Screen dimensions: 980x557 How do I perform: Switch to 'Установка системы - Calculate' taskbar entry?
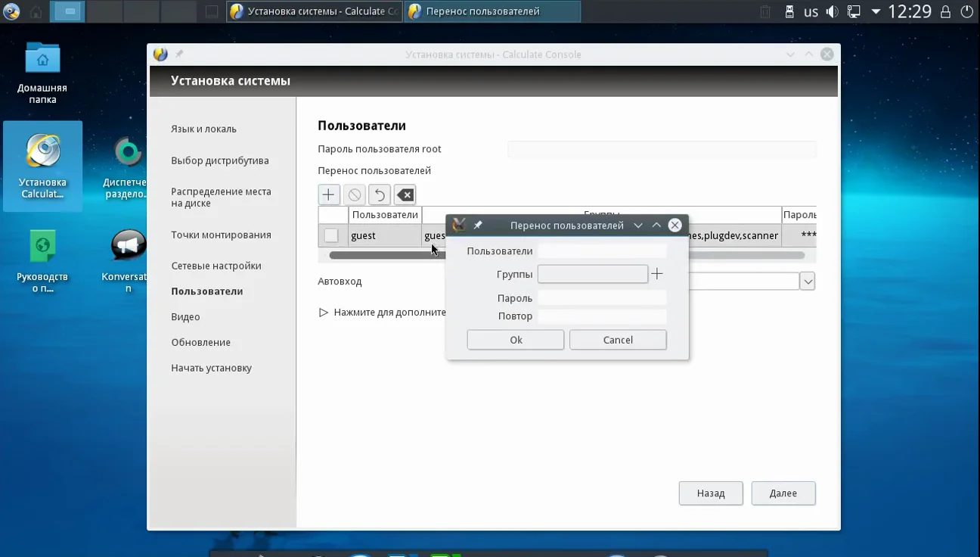(x=315, y=11)
